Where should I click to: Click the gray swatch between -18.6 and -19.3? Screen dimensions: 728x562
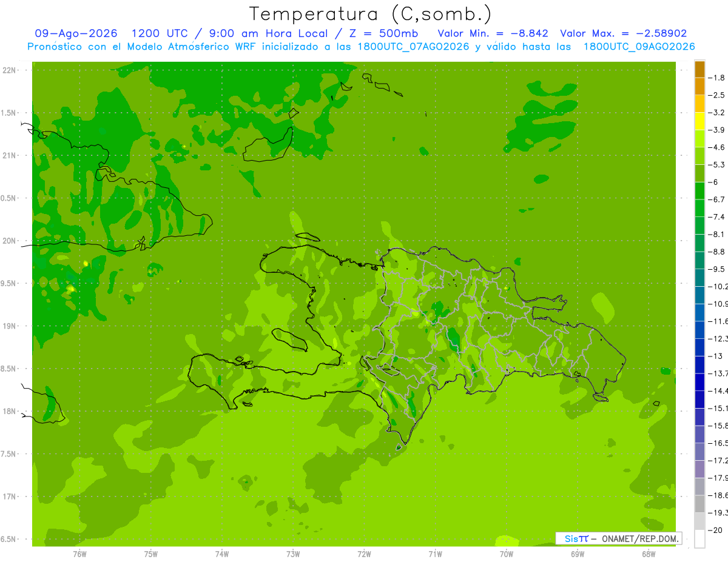click(699, 504)
